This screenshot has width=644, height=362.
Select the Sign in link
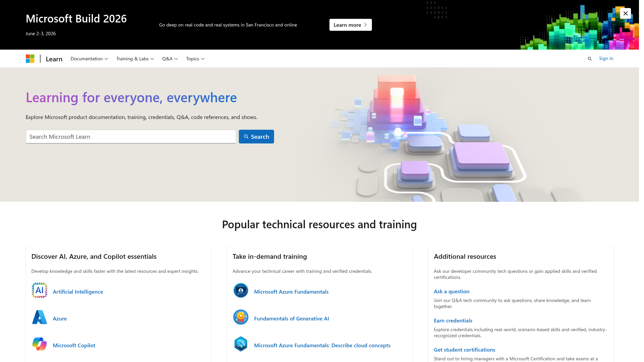pyautogui.click(x=606, y=58)
